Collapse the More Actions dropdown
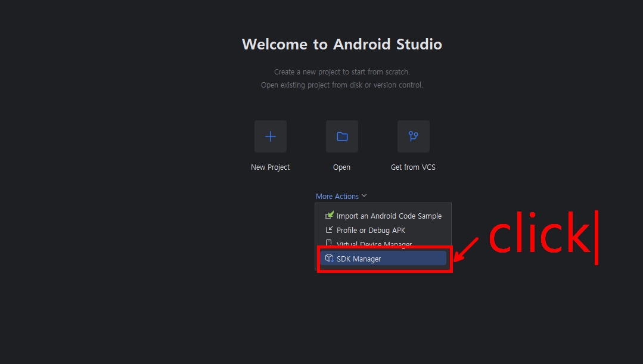643x364 pixels. click(341, 197)
